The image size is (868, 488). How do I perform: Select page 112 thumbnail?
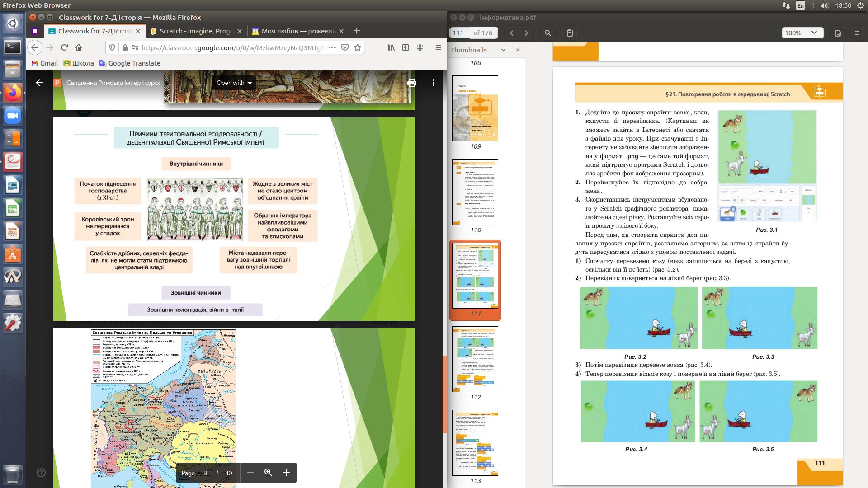[x=475, y=359]
